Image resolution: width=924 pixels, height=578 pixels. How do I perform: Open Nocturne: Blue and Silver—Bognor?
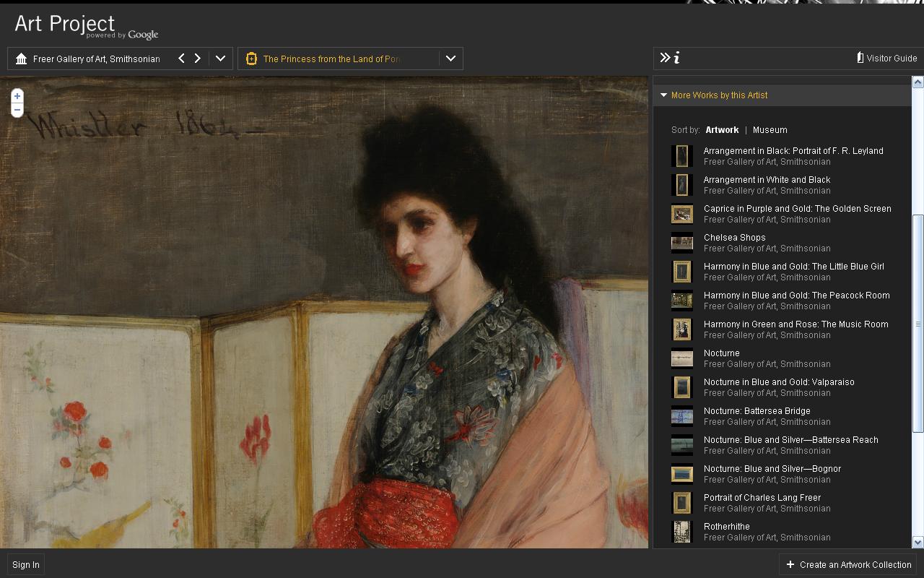pos(772,469)
